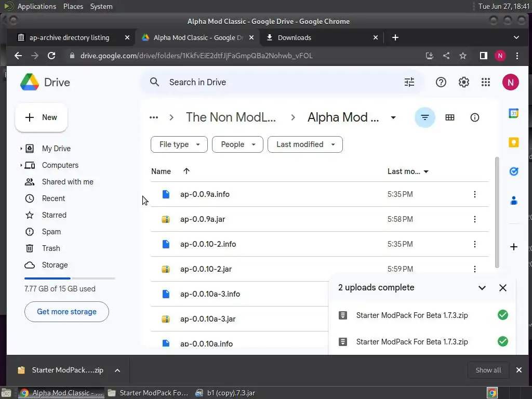Expand the My Drive tree
532x399 pixels.
(21, 149)
